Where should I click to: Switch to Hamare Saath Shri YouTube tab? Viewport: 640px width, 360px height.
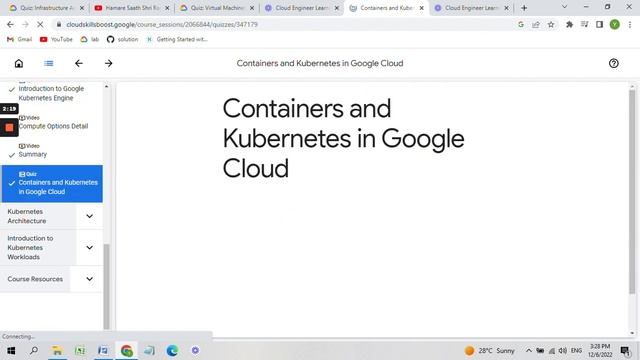[132, 8]
